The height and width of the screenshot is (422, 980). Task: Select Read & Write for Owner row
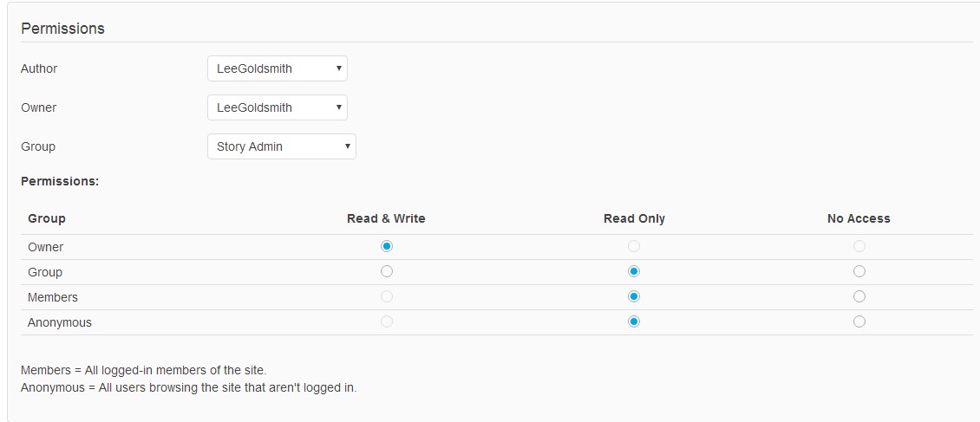click(387, 246)
